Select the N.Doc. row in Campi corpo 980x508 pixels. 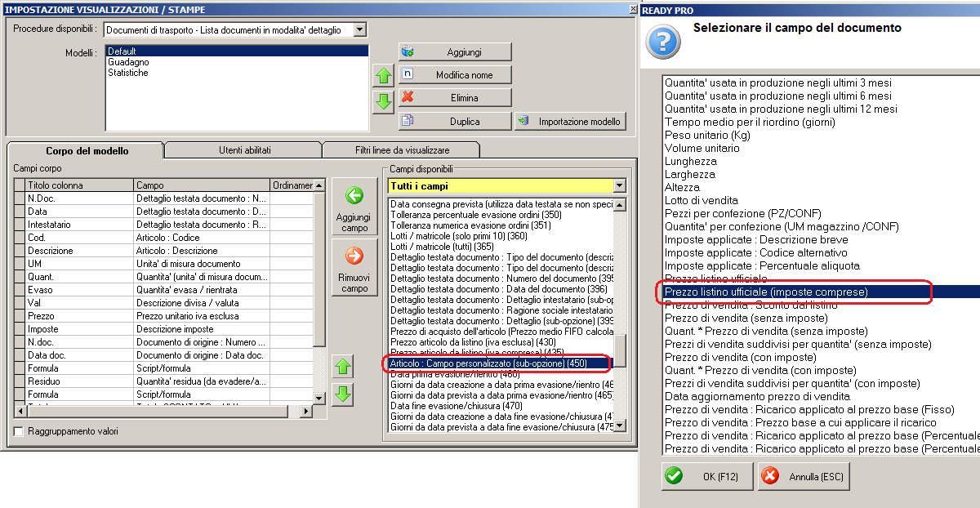[163, 198]
